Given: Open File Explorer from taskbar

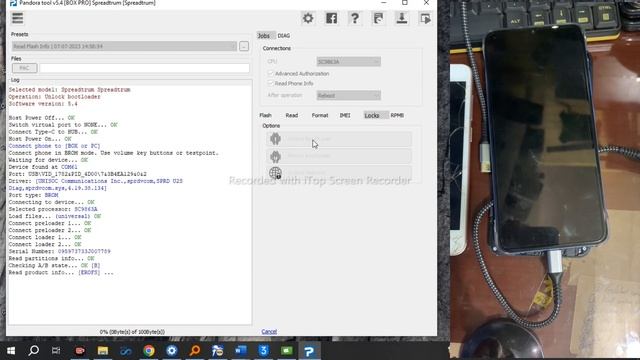Looking at the screenshot, I should pyautogui.click(x=102, y=351).
